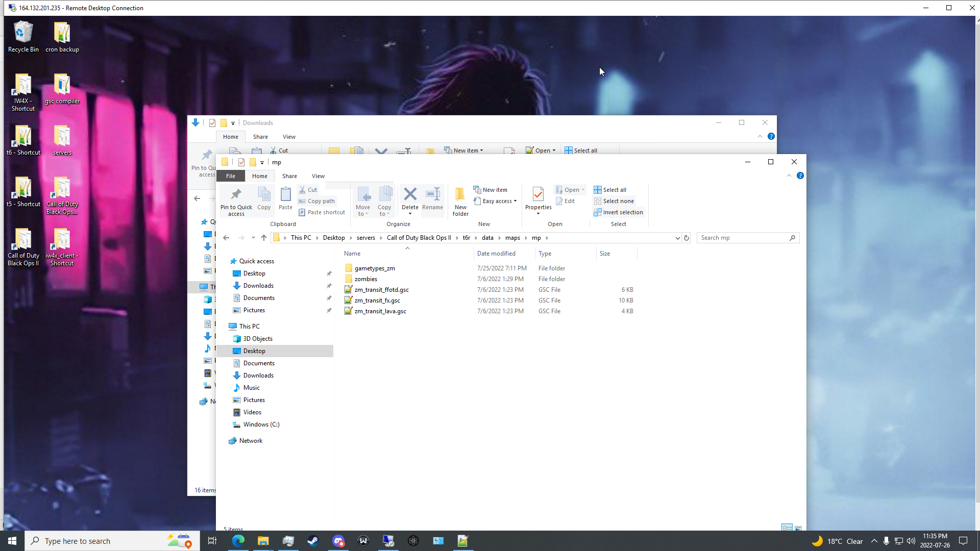This screenshot has width=980, height=551.
Task: Open Copy to dropdown in ribbon
Action: [384, 202]
